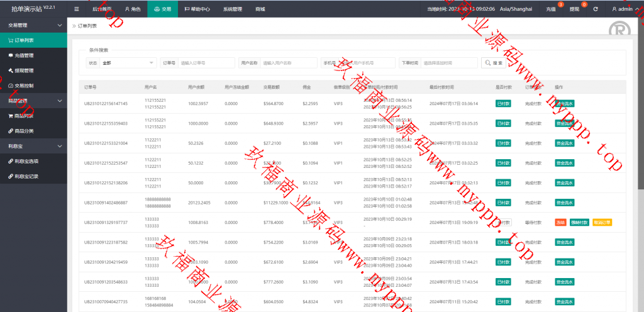The width and height of the screenshot is (644, 312).
Task: Click the hamburger sidebar collapse icon
Action: coord(77,9)
